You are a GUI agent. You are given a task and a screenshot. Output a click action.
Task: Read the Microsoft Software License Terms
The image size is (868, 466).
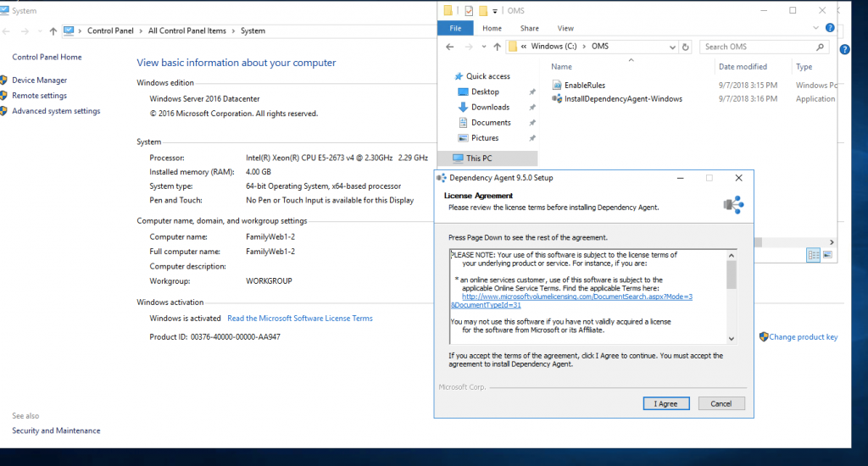click(x=299, y=319)
